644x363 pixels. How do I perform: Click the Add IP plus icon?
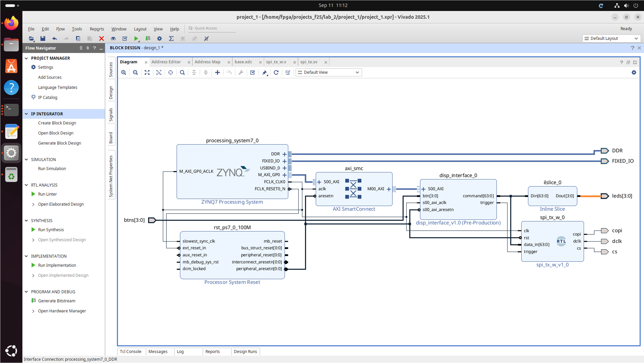tap(217, 72)
